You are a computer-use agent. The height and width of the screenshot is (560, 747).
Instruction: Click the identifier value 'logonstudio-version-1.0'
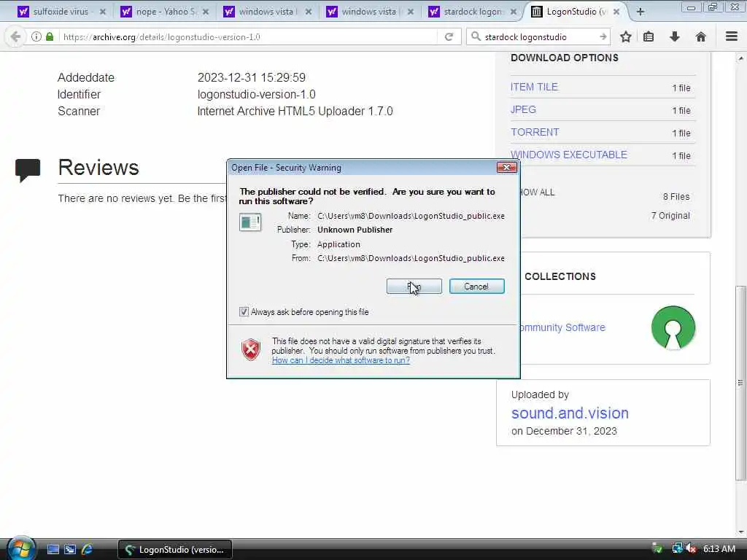click(x=256, y=94)
